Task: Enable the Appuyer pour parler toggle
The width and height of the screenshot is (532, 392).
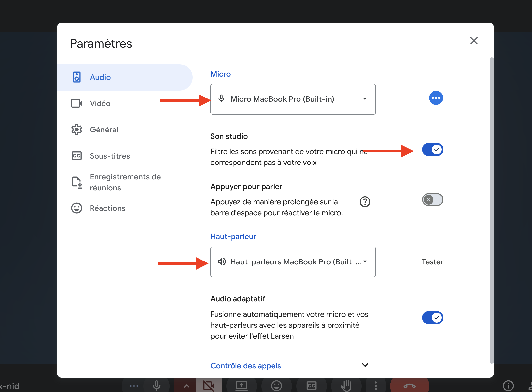Action: [432, 200]
